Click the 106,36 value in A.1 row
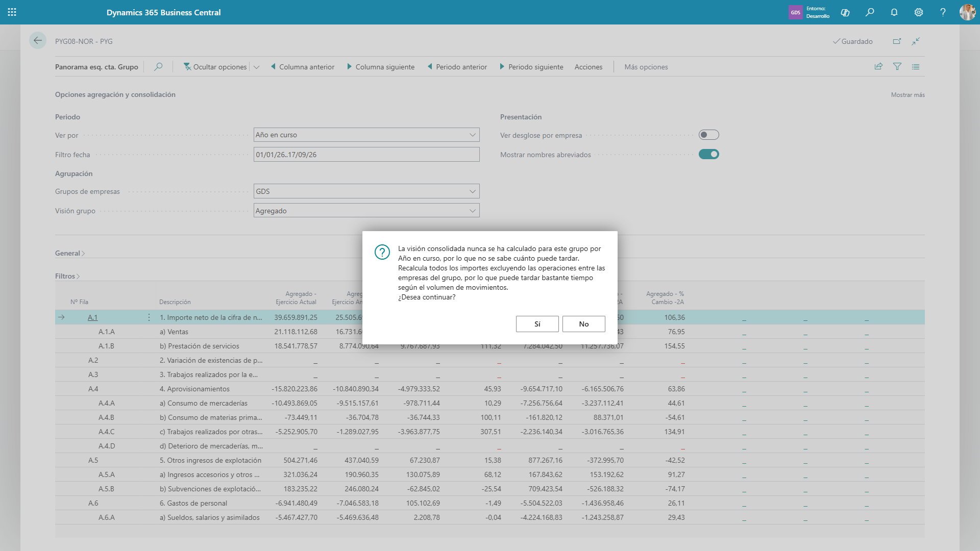The height and width of the screenshot is (551, 980). 674,317
